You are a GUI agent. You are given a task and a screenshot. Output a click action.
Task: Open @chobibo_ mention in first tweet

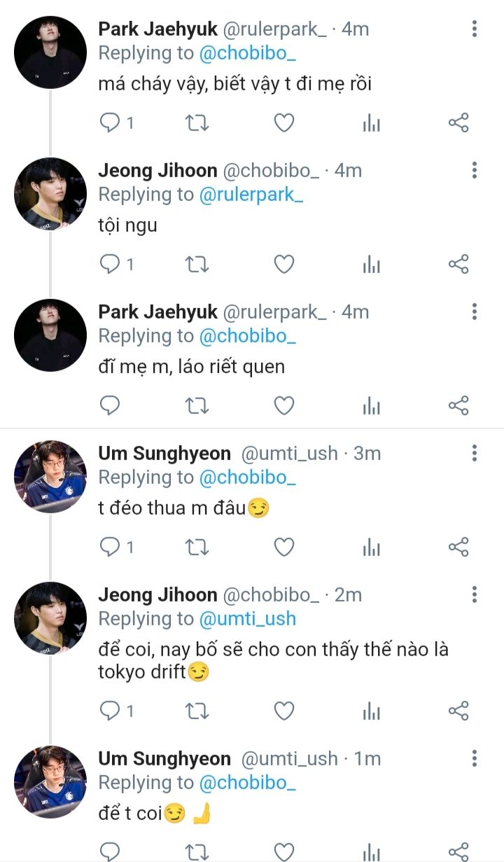pos(247,53)
